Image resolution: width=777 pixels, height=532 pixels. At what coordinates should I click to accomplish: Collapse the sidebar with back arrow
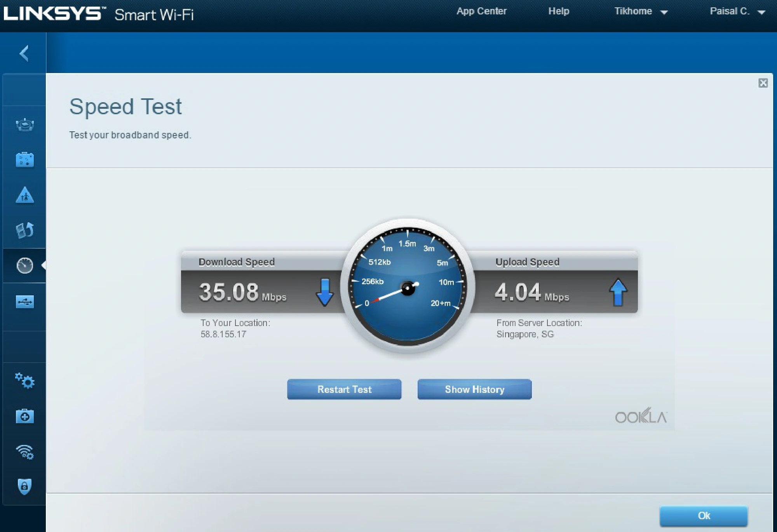24,53
